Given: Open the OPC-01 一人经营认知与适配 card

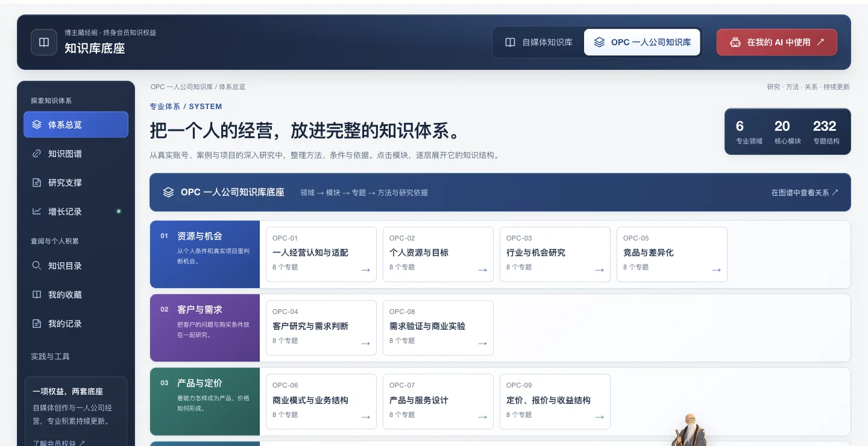Looking at the screenshot, I should click(321, 254).
